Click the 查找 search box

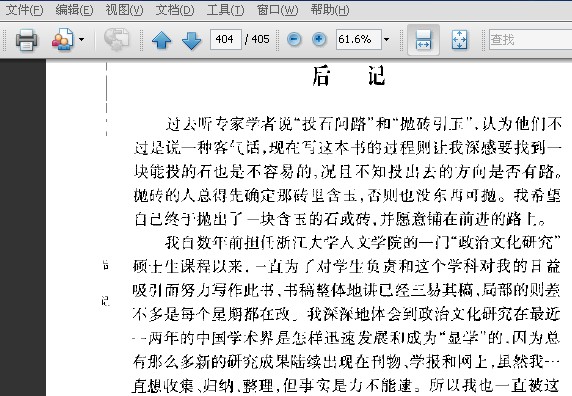click(530, 39)
